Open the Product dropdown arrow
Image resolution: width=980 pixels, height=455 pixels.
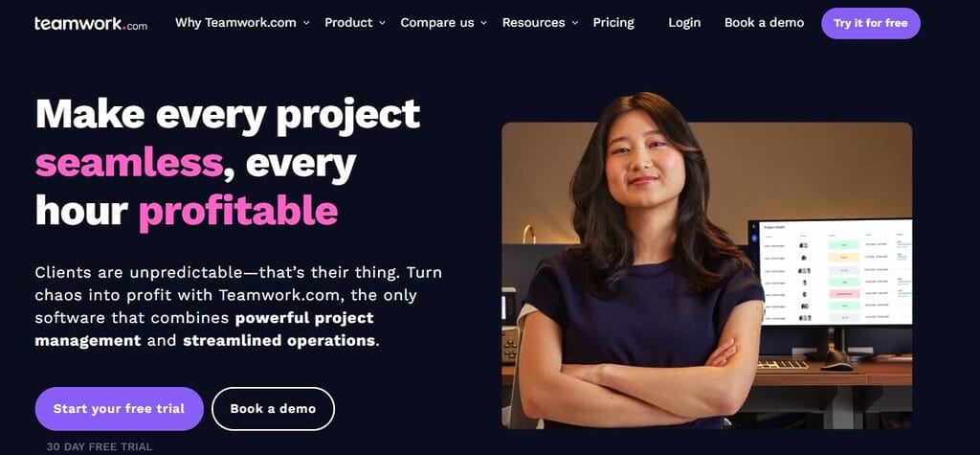[x=383, y=23]
